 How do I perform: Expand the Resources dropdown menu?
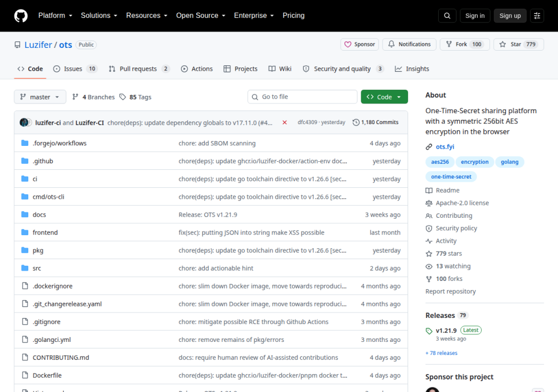point(147,16)
